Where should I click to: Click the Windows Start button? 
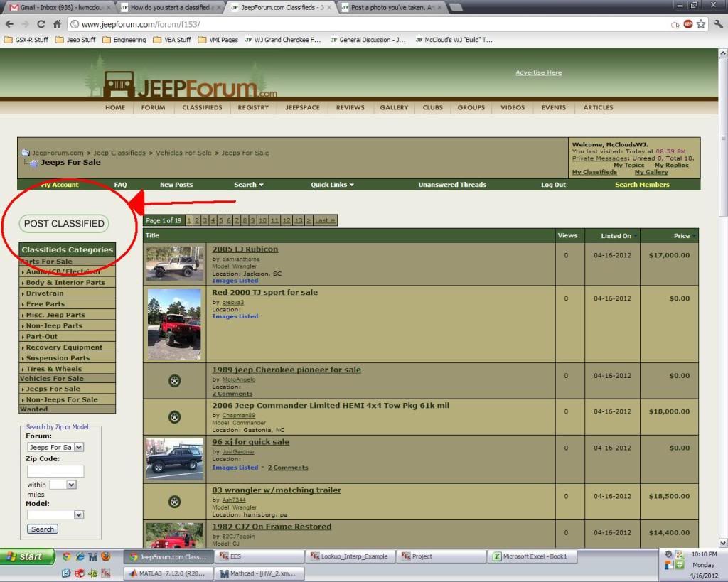(x=27, y=556)
